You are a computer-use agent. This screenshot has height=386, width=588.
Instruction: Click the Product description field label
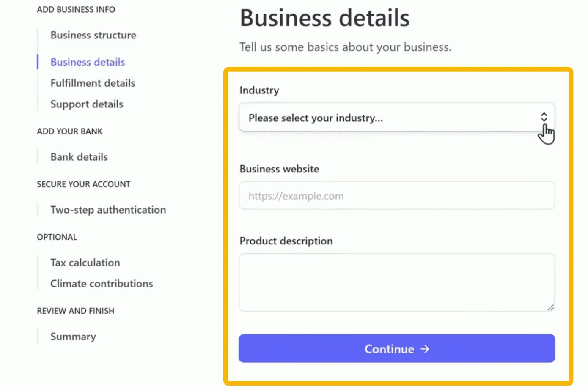pos(286,241)
